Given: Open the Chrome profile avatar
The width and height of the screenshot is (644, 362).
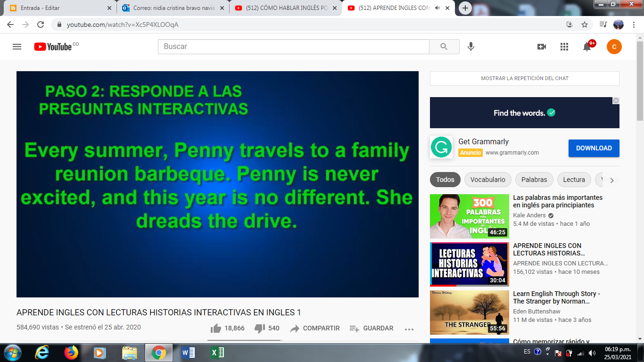Looking at the screenshot, I should [x=619, y=25].
